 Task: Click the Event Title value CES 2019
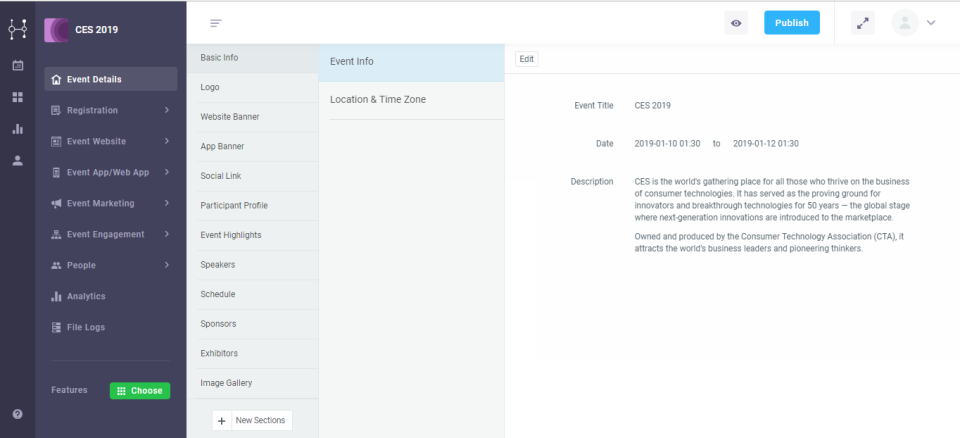coord(653,106)
